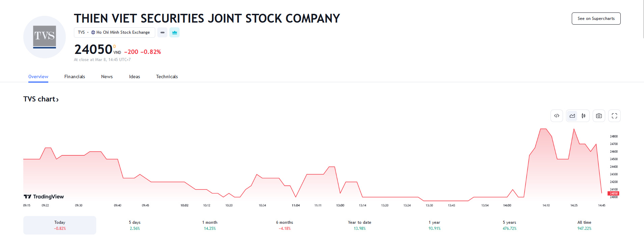The image size is (644, 244).
Task: Open the News tab
Action: [107, 77]
